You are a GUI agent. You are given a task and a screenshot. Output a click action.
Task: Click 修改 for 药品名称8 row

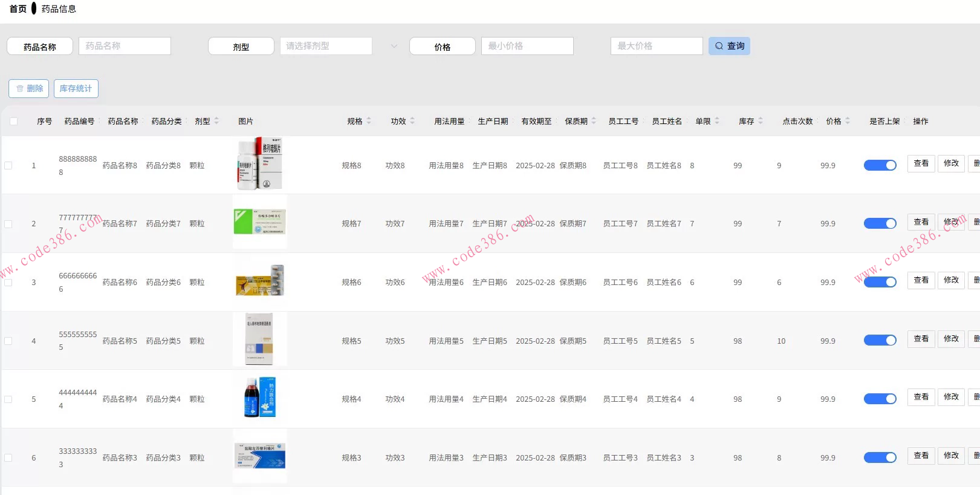point(951,163)
